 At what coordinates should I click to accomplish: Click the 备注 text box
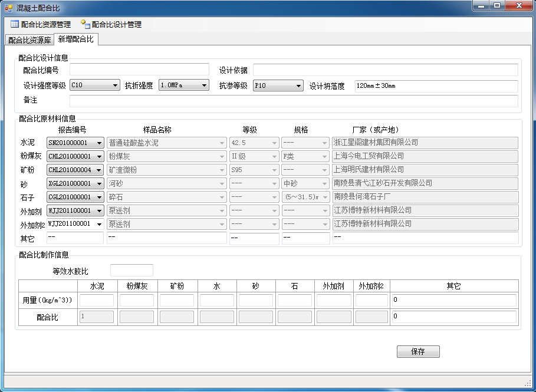(x=293, y=101)
